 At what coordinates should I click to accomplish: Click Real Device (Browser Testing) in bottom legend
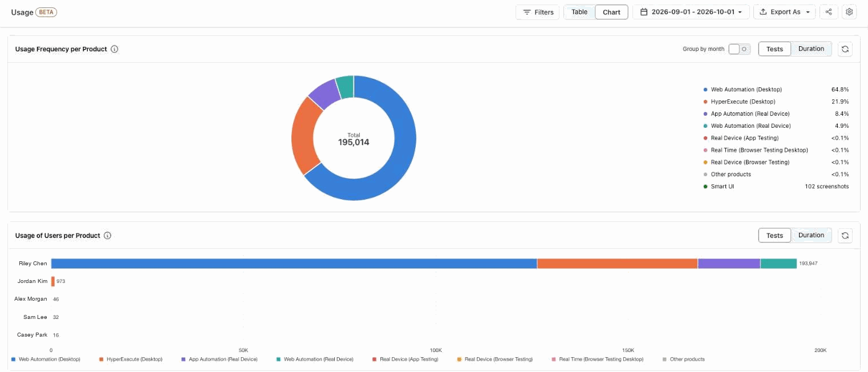[495, 359]
